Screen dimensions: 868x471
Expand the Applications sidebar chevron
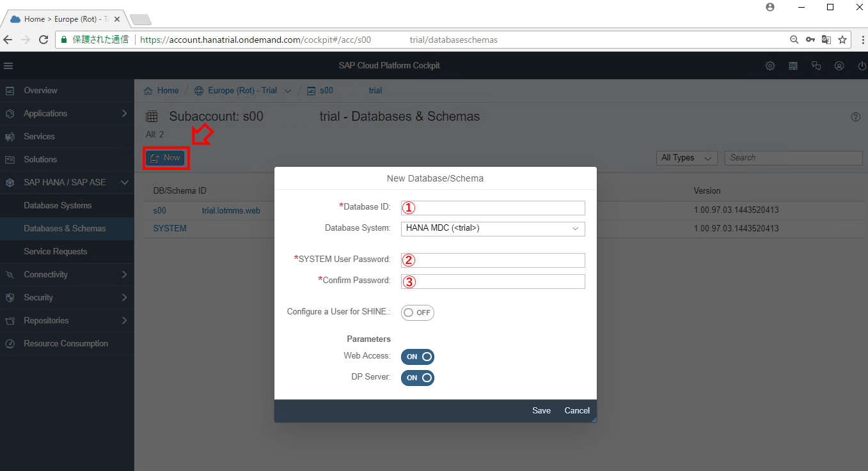124,114
